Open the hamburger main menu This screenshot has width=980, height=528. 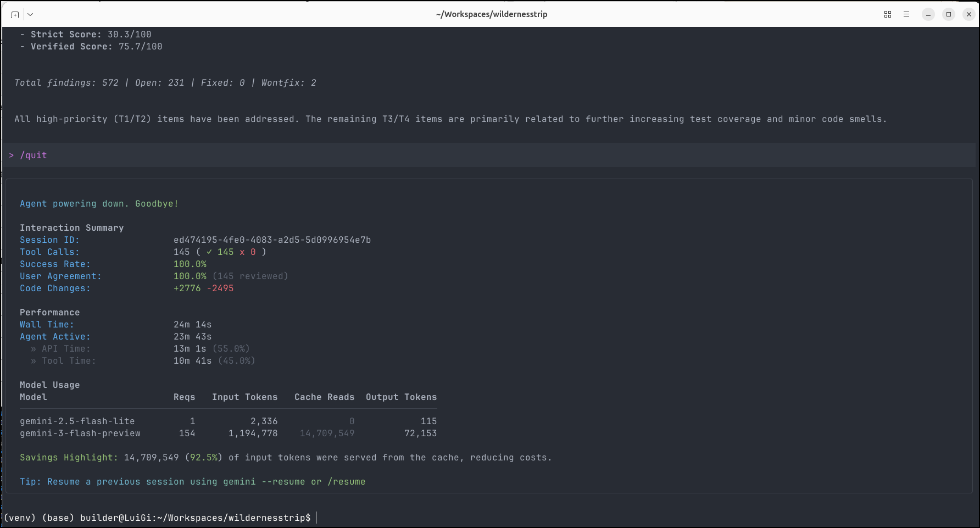[x=906, y=14]
